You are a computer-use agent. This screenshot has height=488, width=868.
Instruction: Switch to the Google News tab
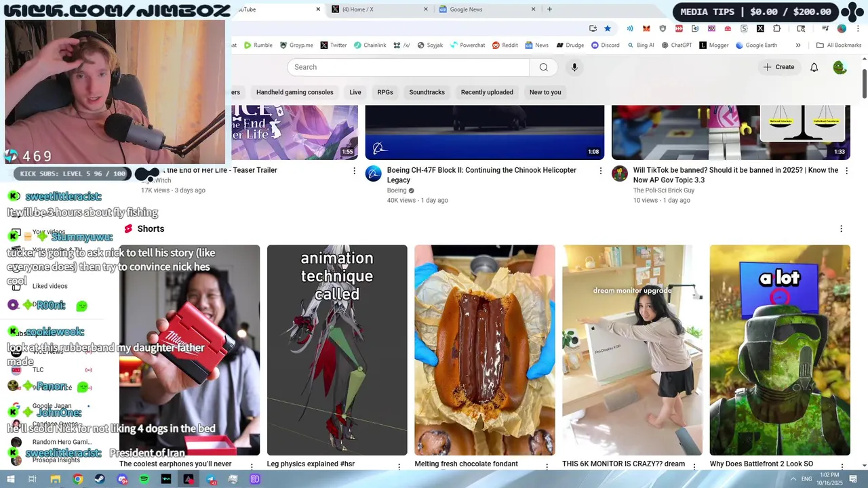[x=487, y=9]
